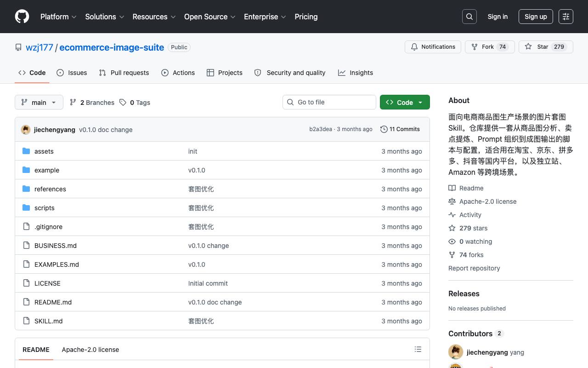Switch to the Projects tab

(x=225, y=73)
